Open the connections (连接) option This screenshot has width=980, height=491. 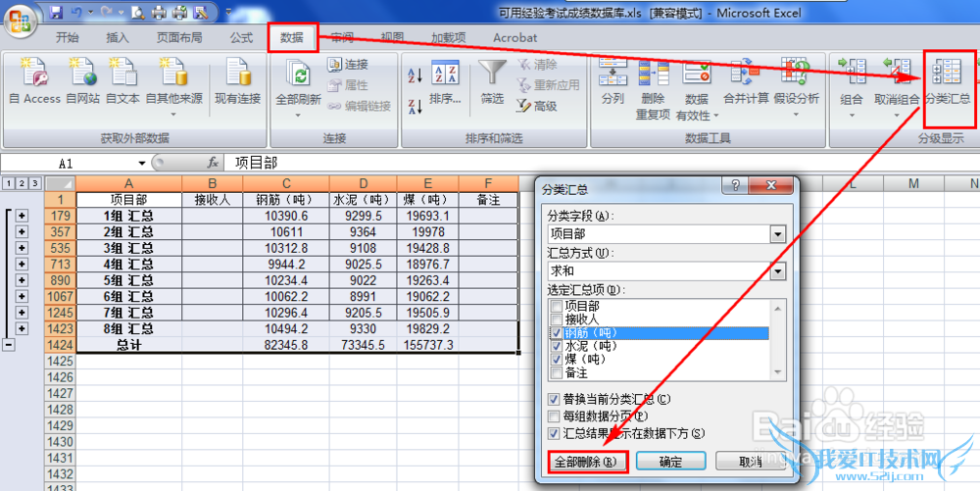click(348, 65)
